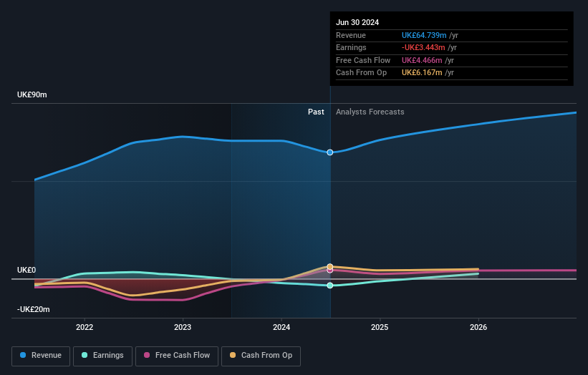Click the Jun 30 2024 tooltip date

point(357,22)
